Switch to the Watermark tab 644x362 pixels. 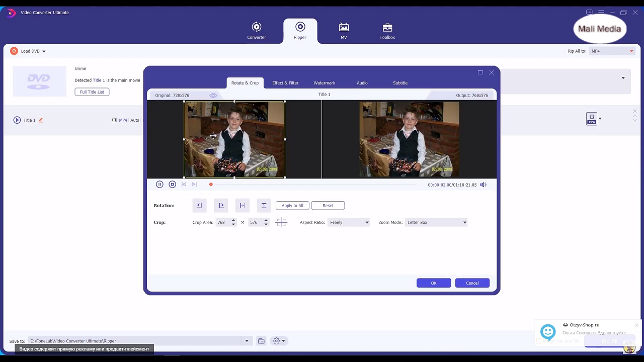(x=324, y=83)
